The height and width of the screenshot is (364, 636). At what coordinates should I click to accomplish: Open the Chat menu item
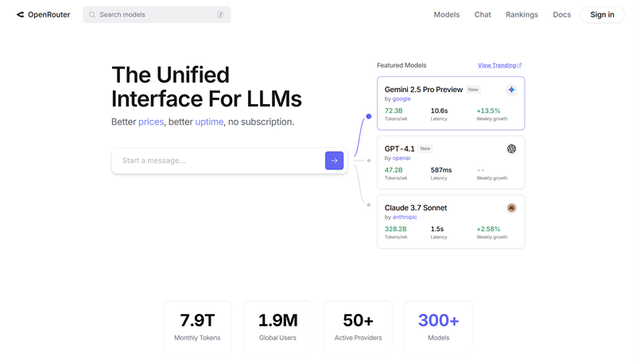483,14
